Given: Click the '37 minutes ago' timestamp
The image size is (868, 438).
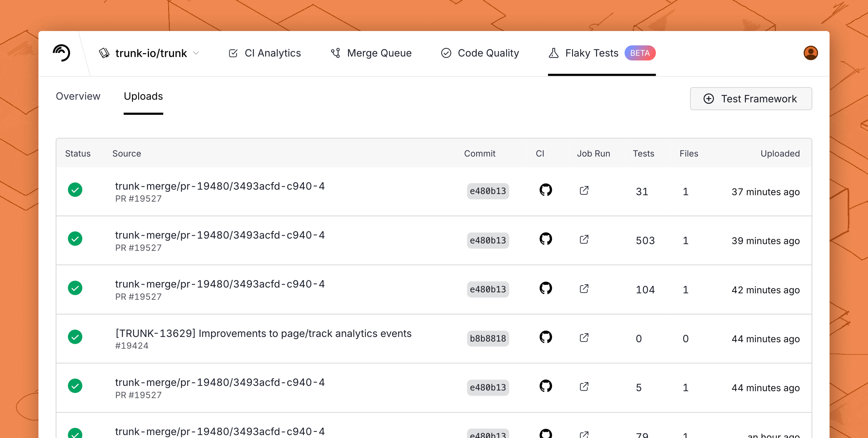Looking at the screenshot, I should pyautogui.click(x=766, y=192).
